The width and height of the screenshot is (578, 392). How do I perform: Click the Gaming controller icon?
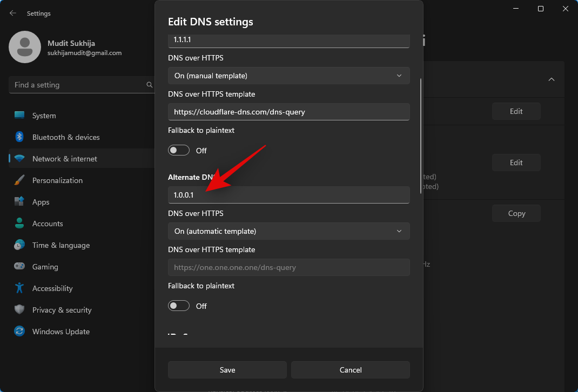click(x=19, y=267)
